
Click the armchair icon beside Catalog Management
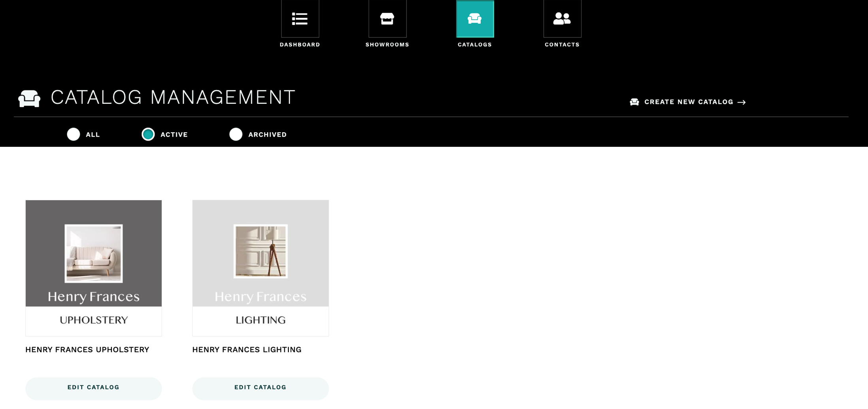[x=29, y=98]
